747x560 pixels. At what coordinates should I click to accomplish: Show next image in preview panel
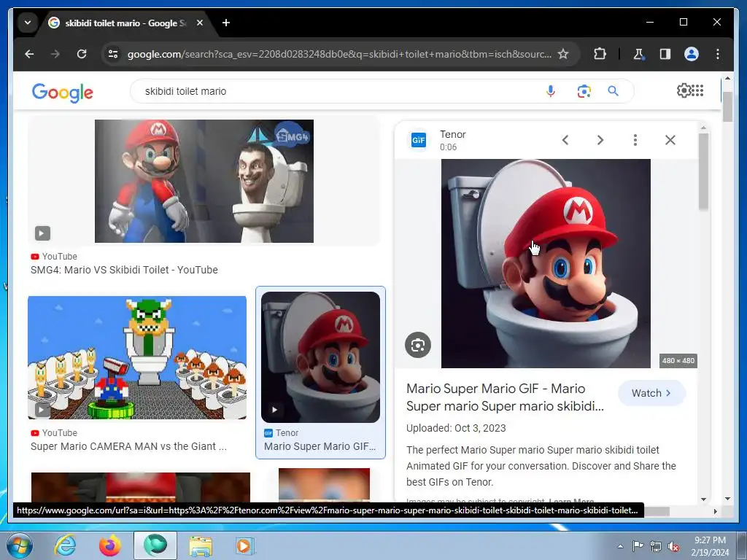600,140
